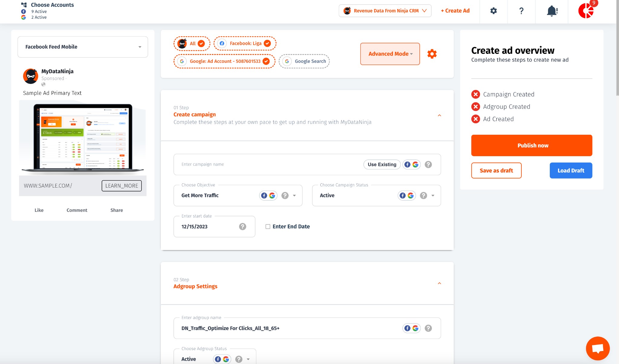Click the Publish now button
Viewport: 619px width, 364px height.
(531, 146)
